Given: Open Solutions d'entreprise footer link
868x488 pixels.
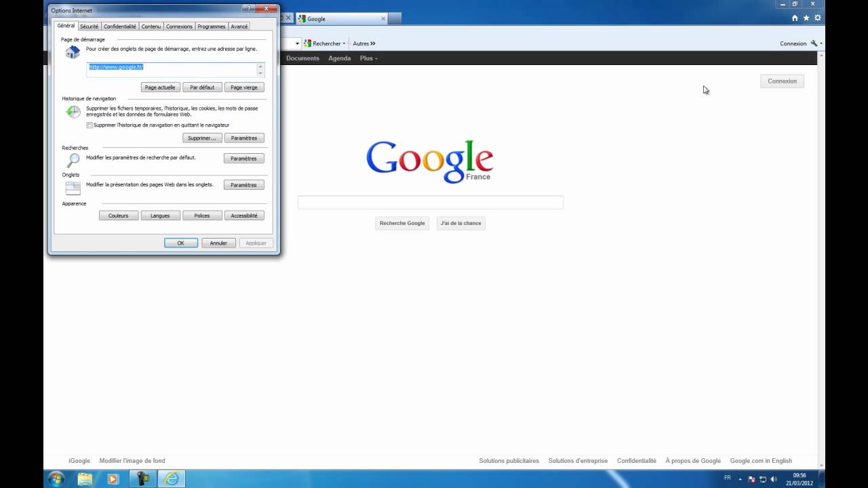Looking at the screenshot, I should point(578,461).
